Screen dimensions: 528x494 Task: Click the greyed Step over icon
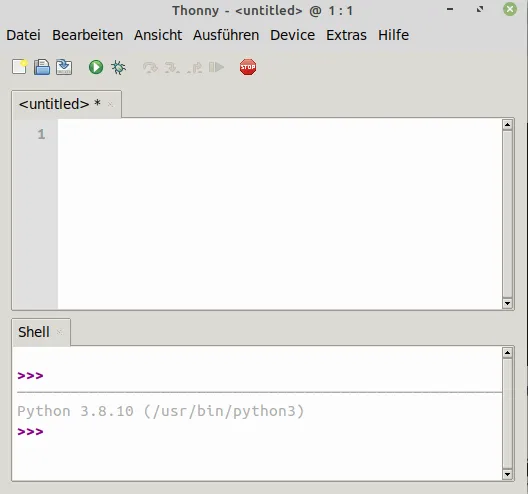(150, 67)
